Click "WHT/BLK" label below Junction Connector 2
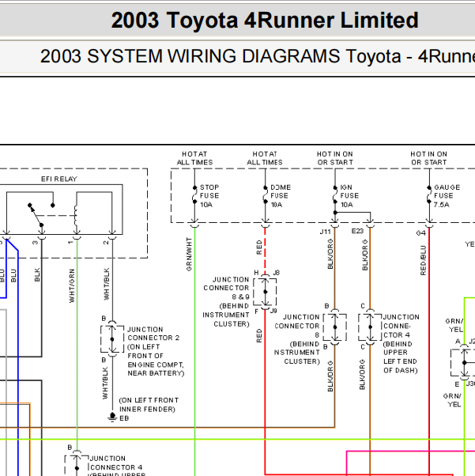475x476 pixels. (105, 383)
